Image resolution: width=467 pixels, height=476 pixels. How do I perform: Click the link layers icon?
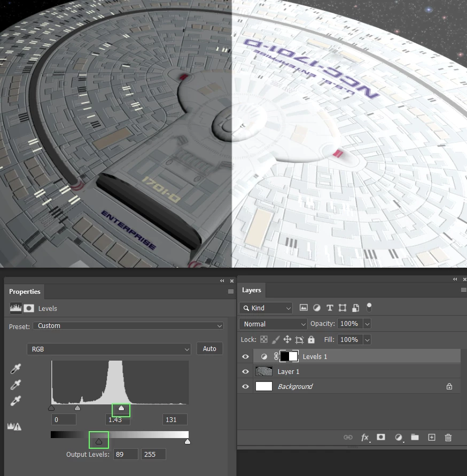pyautogui.click(x=348, y=437)
